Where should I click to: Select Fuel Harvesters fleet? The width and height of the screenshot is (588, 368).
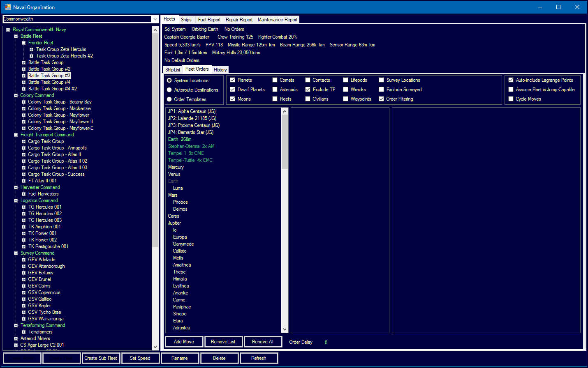tap(43, 194)
